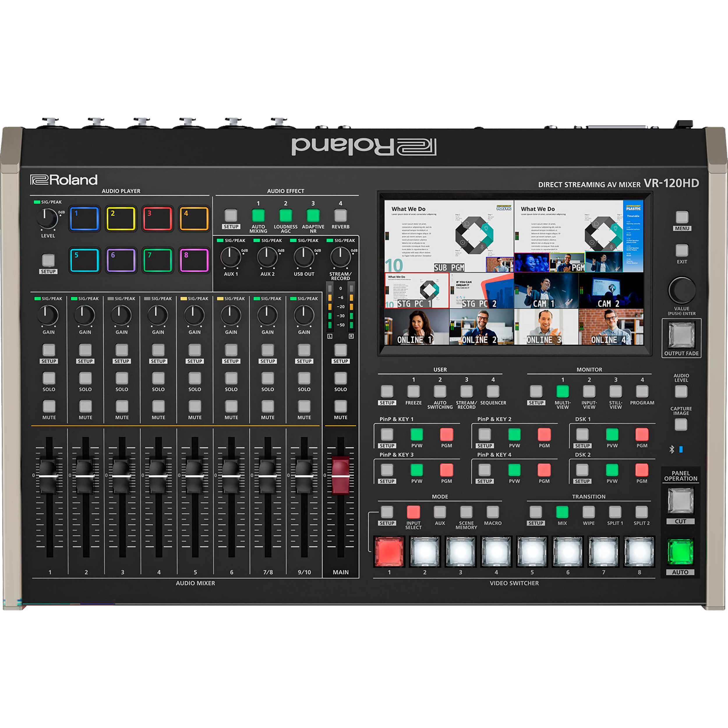Click the EXIT button
This screenshot has height=728, width=728.
(682, 250)
